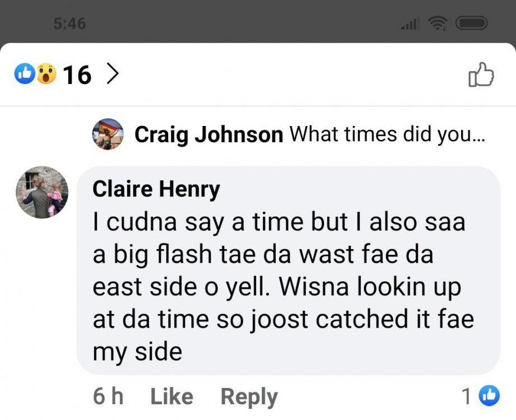Tap the comment's blue like reaction badge
The image size is (516, 420).
pos(489,396)
